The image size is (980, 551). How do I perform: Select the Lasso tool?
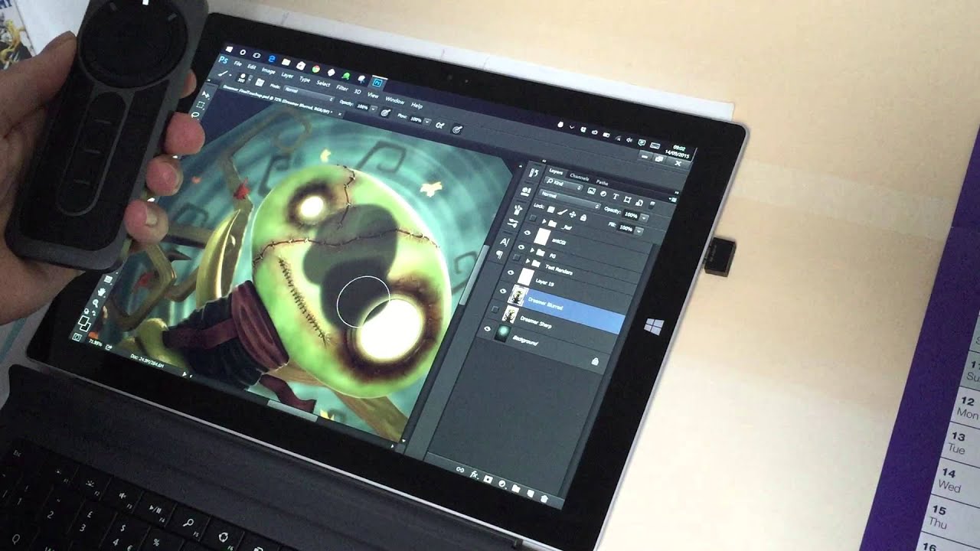click(x=196, y=114)
